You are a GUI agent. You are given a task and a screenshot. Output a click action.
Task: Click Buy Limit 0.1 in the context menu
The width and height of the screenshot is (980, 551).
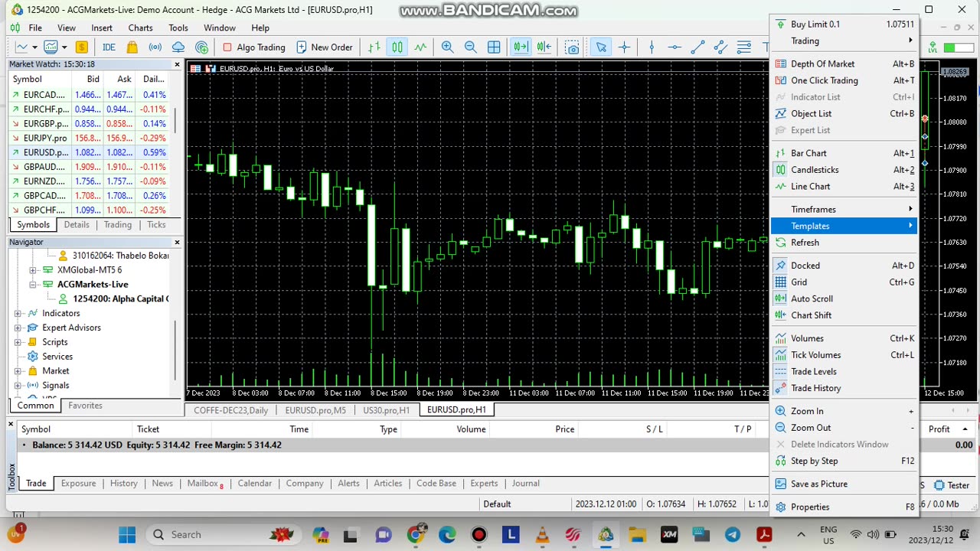[x=844, y=24]
